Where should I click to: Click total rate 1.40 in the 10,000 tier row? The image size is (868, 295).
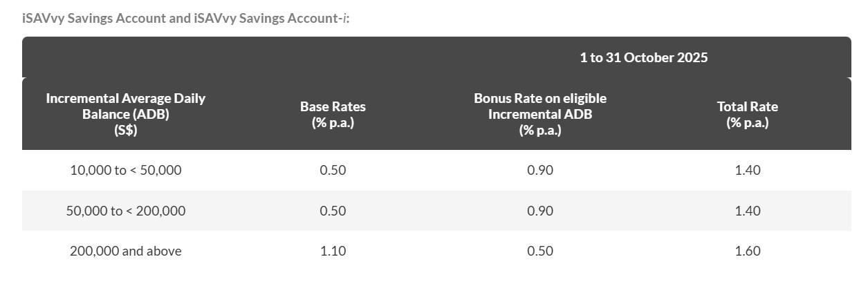coord(747,170)
